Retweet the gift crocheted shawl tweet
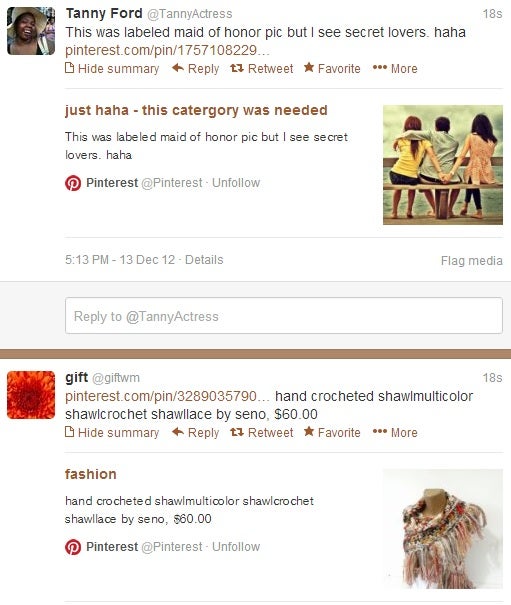The width and height of the screenshot is (511, 605). pos(262,433)
